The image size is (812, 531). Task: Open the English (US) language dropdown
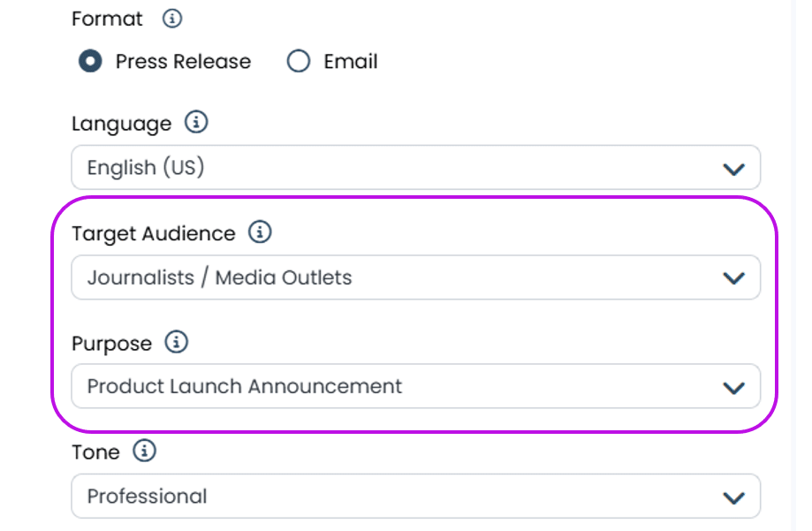415,168
